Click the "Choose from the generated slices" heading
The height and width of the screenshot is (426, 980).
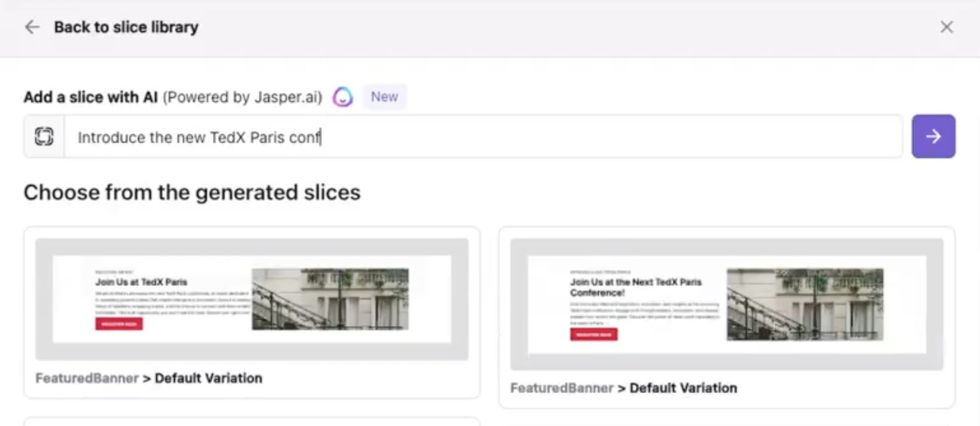[192, 193]
